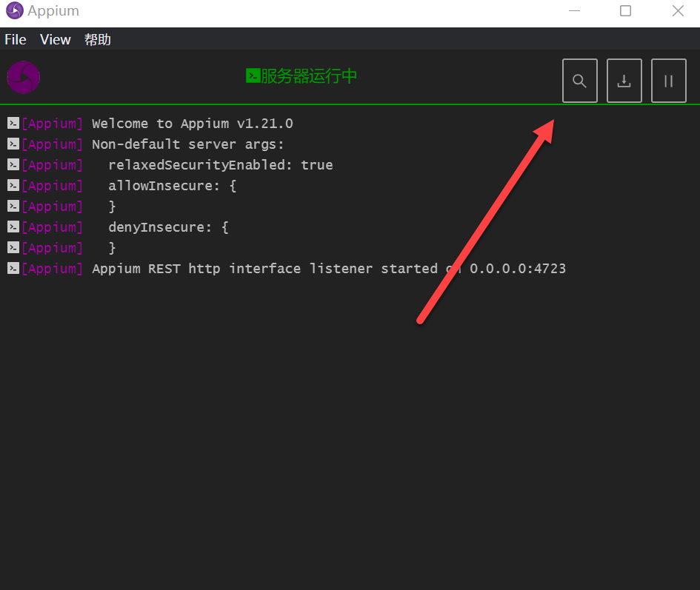Screen dimensions: 700x590
Task: Open the 帮助 help menu
Action: [x=98, y=39]
